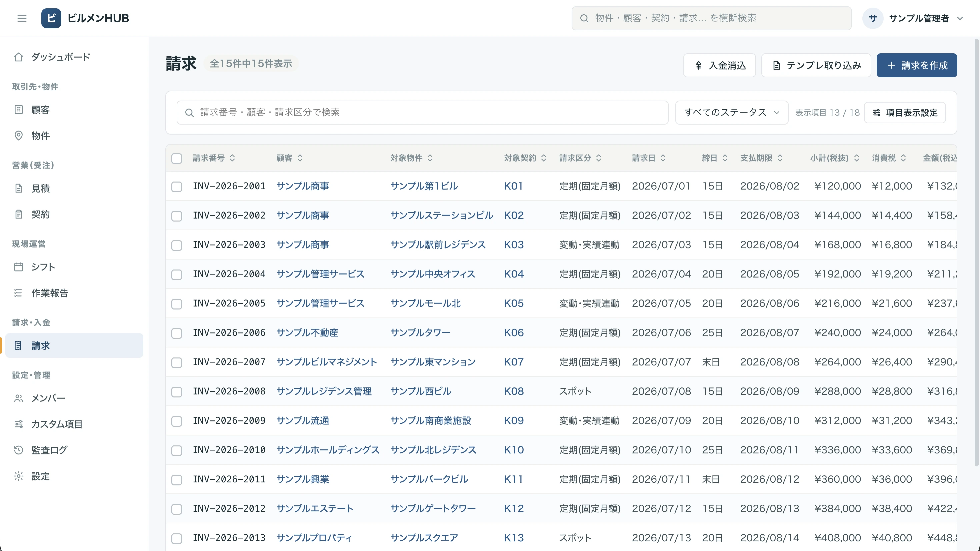The width and height of the screenshot is (980, 551).
Task: Toggle the select-all header checkbox
Action: [x=177, y=158]
